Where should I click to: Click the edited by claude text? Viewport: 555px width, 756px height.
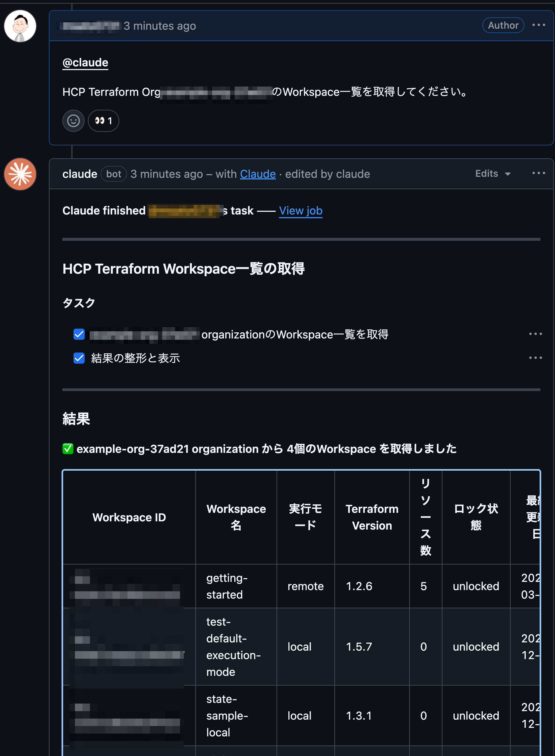tap(328, 174)
